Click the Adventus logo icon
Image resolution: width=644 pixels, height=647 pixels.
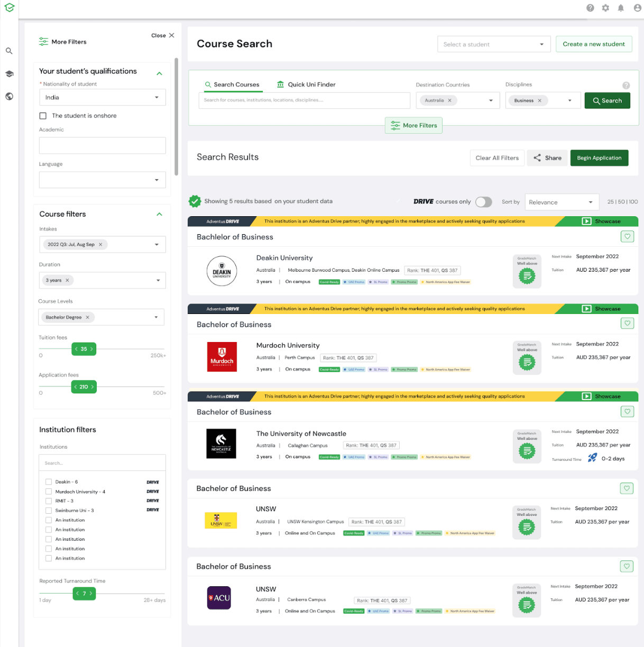coord(9,8)
